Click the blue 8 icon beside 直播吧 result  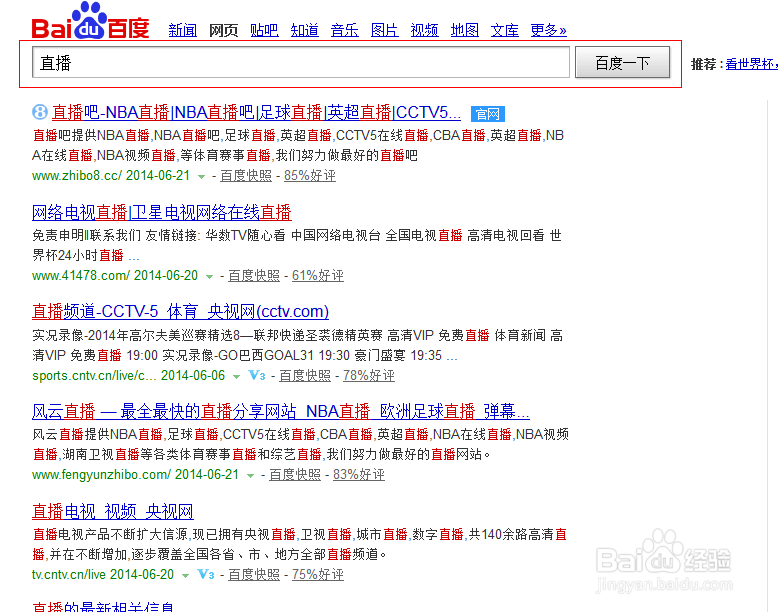(x=40, y=112)
